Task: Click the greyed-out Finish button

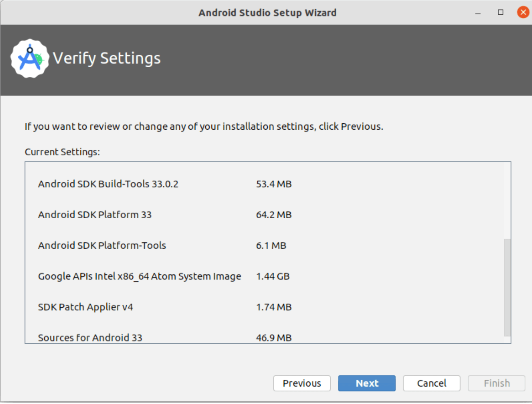Action: click(x=496, y=383)
